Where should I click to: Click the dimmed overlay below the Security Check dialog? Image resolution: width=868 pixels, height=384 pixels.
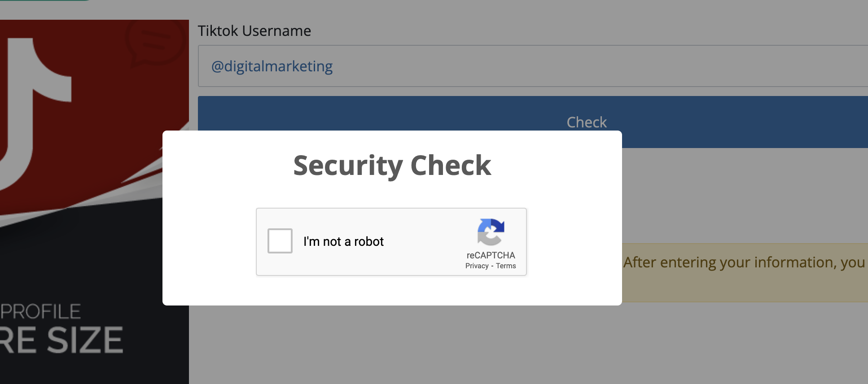pyautogui.click(x=392, y=345)
